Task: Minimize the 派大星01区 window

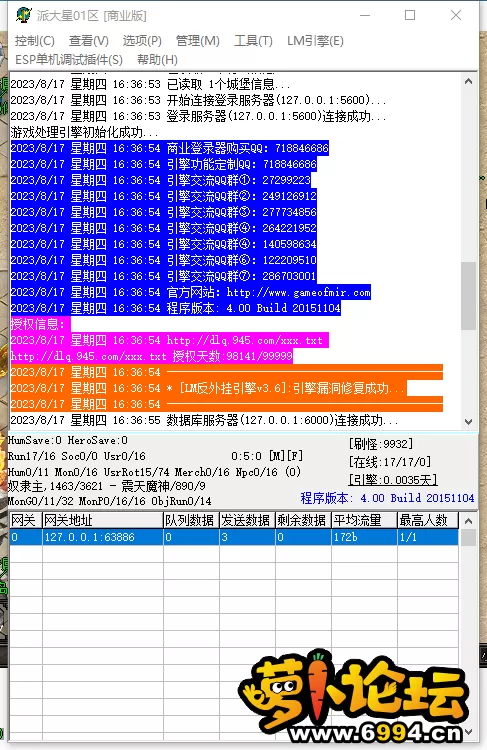Action: pyautogui.click(x=365, y=15)
